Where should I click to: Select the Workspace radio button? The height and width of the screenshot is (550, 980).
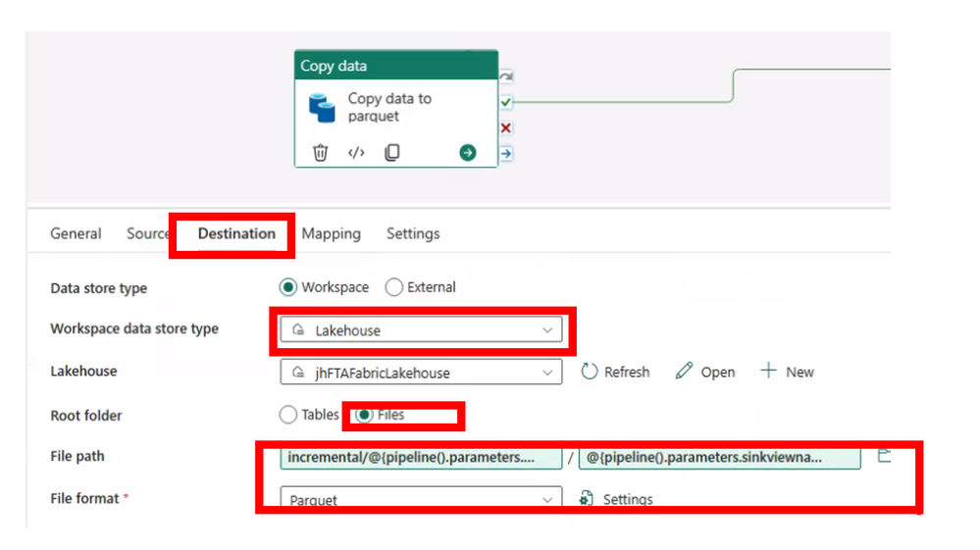(x=287, y=287)
